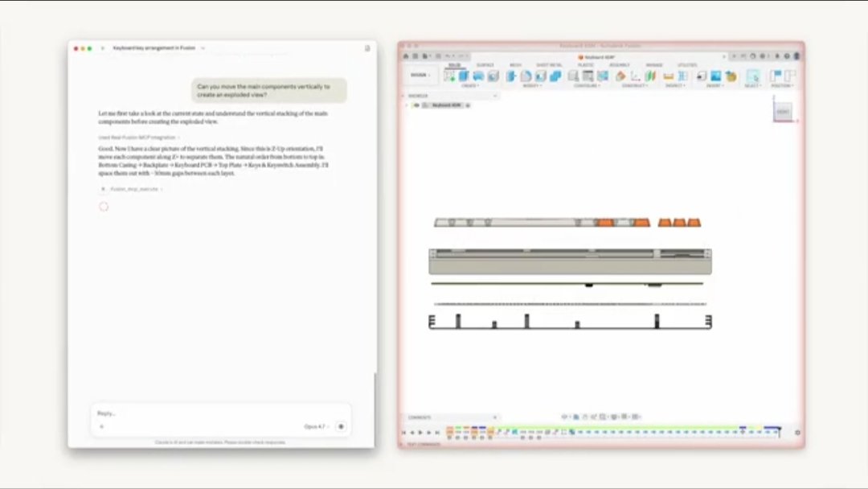The width and height of the screenshot is (868, 489).
Task: Collapse the Browser panel
Action: click(494, 96)
